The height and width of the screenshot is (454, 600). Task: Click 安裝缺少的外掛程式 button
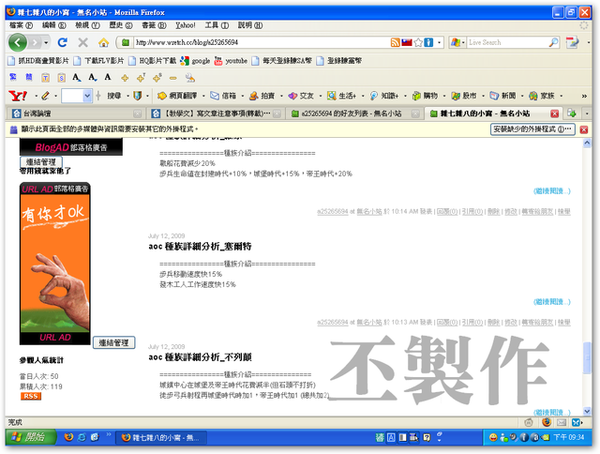pos(533,129)
